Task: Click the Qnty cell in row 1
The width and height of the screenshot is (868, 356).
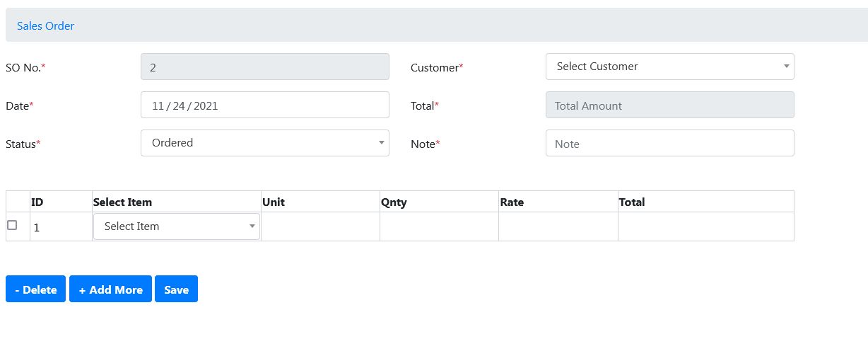Action: tap(439, 226)
